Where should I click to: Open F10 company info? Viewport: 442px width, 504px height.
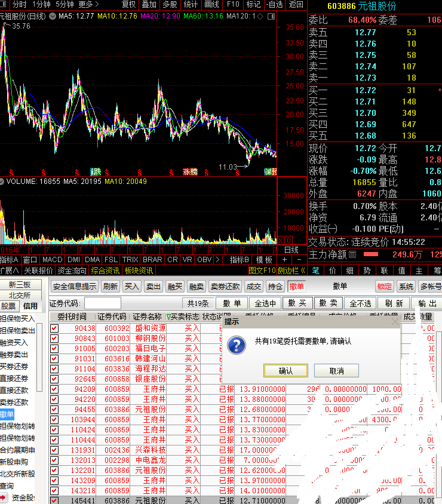233,5
